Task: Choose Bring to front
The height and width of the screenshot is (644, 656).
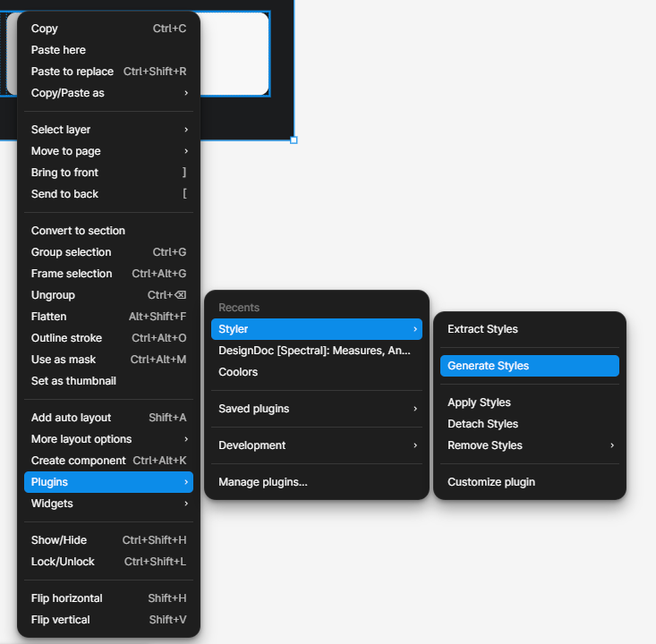Action: coord(108,173)
